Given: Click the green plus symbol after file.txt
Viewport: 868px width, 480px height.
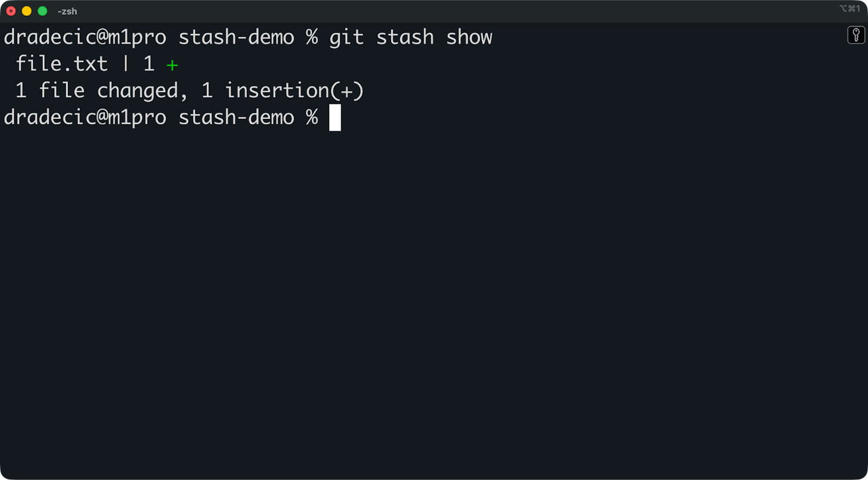Looking at the screenshot, I should (x=171, y=64).
